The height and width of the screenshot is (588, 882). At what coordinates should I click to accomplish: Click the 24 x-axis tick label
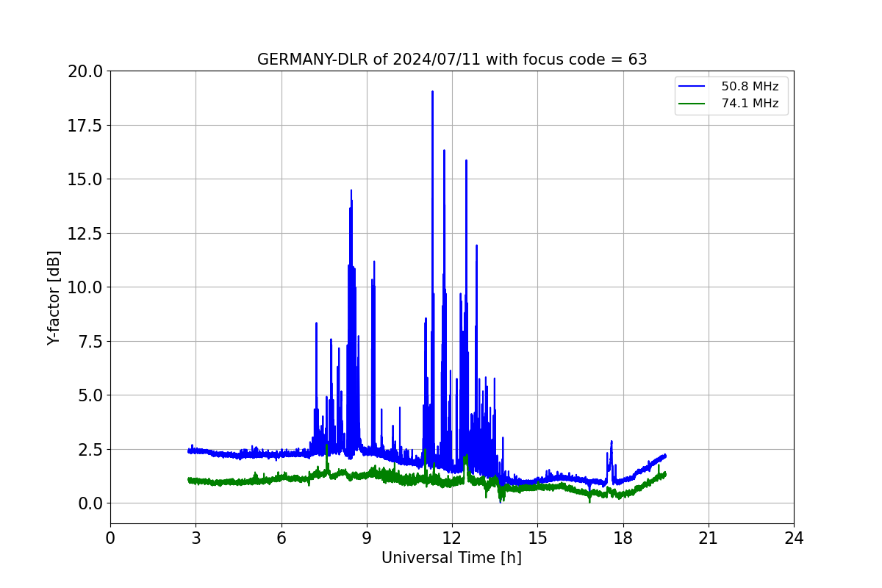[x=794, y=538]
